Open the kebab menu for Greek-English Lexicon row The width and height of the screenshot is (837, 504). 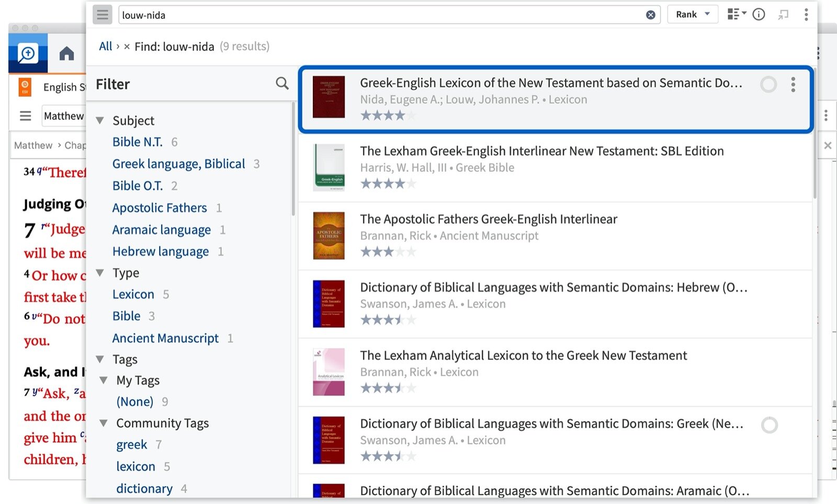(x=793, y=84)
